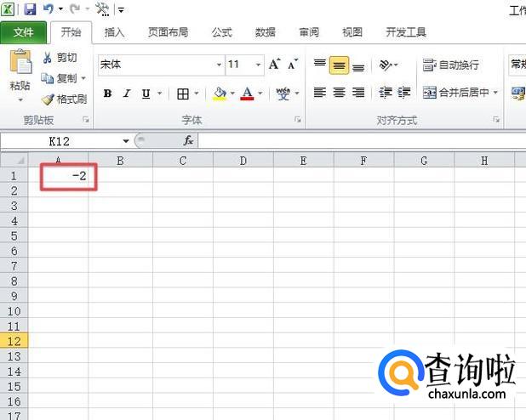Open the 剪贴板 dialog launcher
This screenshot has width=526, height=420.
[86, 120]
